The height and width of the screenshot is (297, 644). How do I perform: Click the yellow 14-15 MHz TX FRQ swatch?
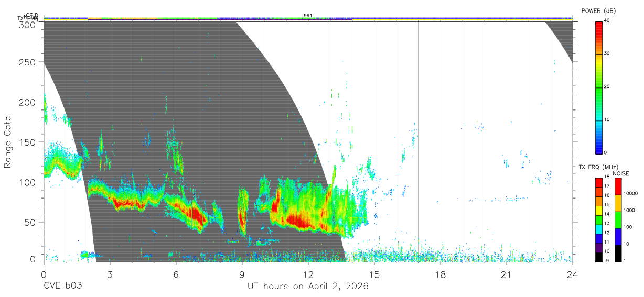click(x=599, y=211)
